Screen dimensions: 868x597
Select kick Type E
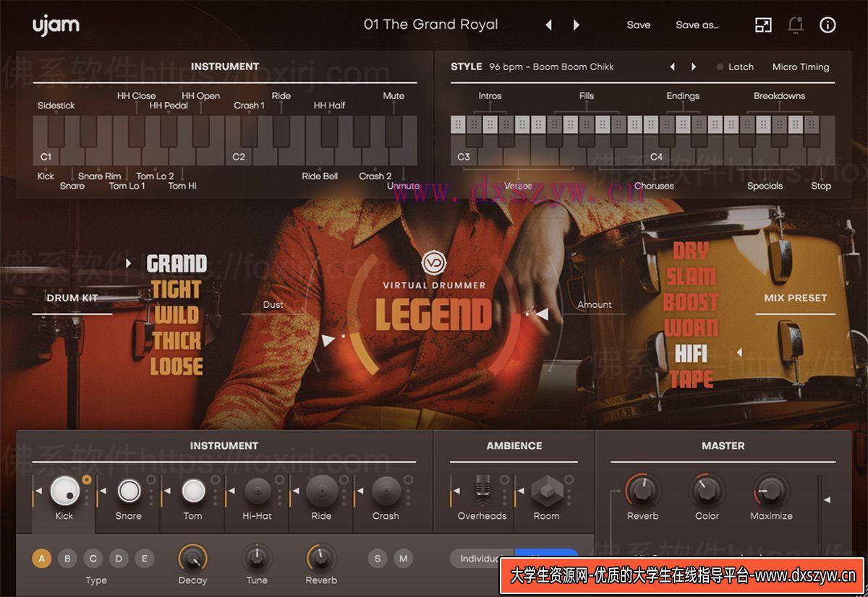coord(144,558)
